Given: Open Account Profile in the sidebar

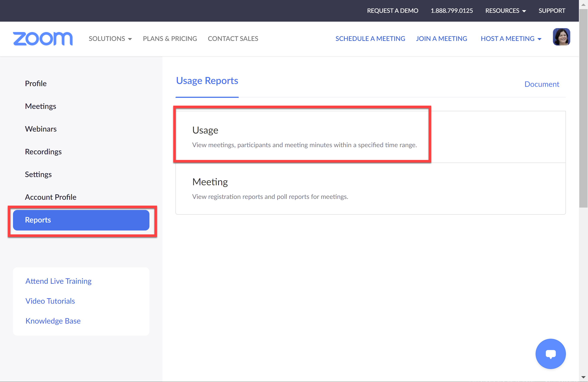Looking at the screenshot, I should point(50,197).
